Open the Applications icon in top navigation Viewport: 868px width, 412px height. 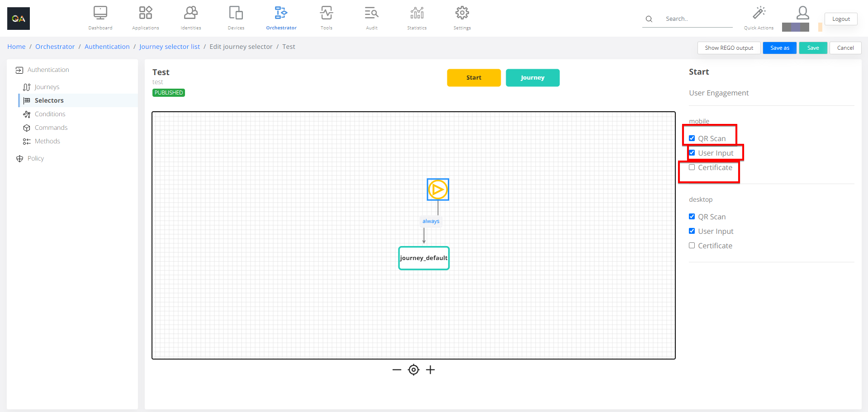pyautogui.click(x=145, y=13)
